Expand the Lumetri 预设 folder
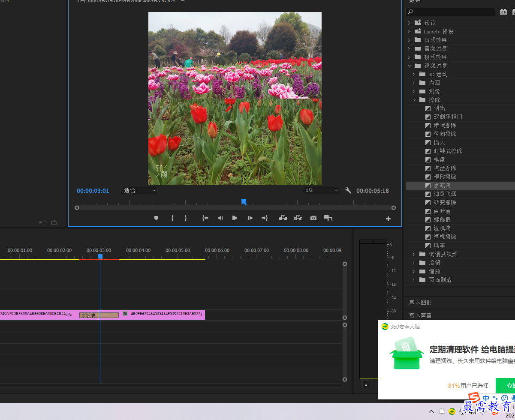Viewport: 515px width, 420px height. coord(409,31)
